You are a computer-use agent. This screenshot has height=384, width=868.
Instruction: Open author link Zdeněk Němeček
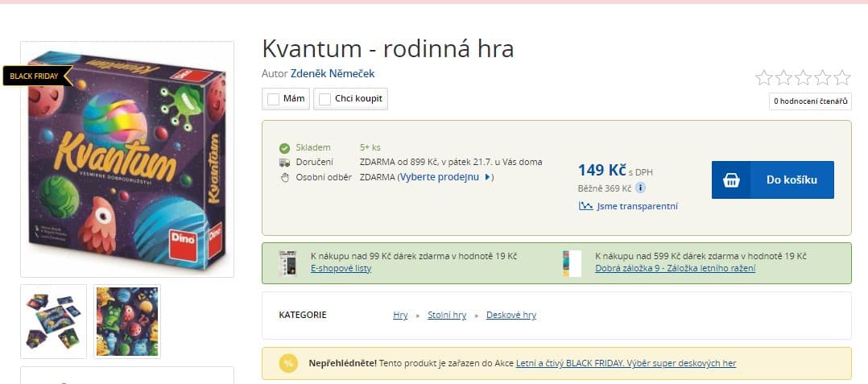click(332, 73)
